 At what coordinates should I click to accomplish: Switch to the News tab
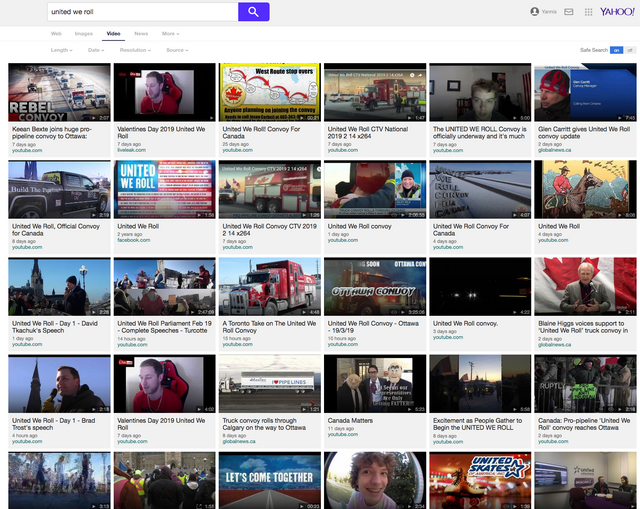(141, 34)
